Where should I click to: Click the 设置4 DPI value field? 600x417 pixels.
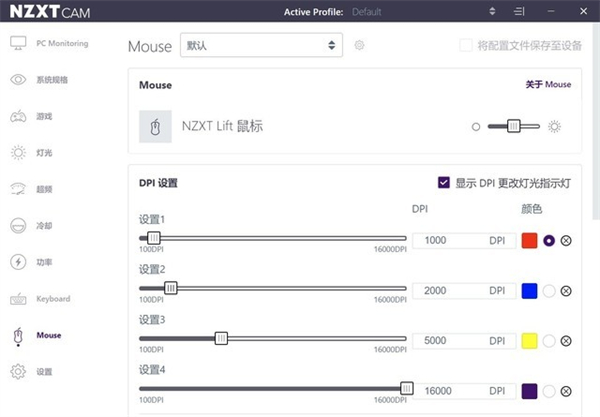[x=448, y=390]
